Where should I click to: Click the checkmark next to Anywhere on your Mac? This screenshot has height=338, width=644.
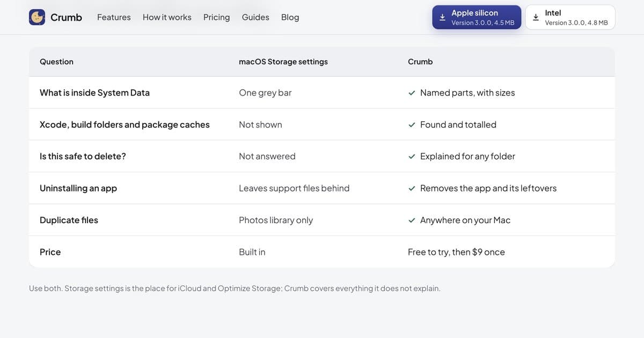pos(412,220)
